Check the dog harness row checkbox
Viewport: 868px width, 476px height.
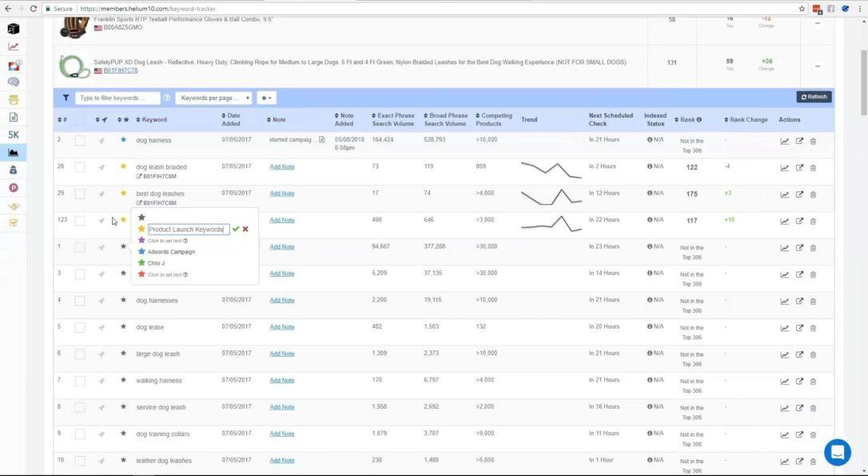click(x=80, y=141)
